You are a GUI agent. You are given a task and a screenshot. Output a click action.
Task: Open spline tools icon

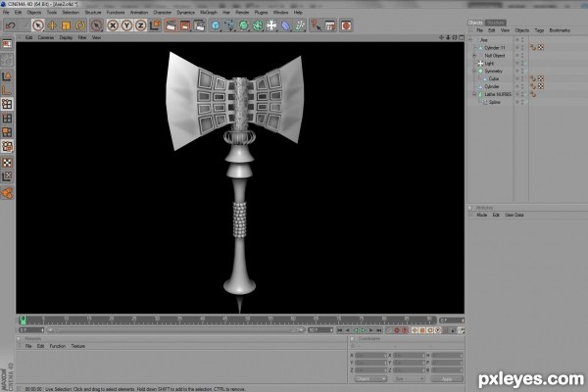click(x=229, y=25)
